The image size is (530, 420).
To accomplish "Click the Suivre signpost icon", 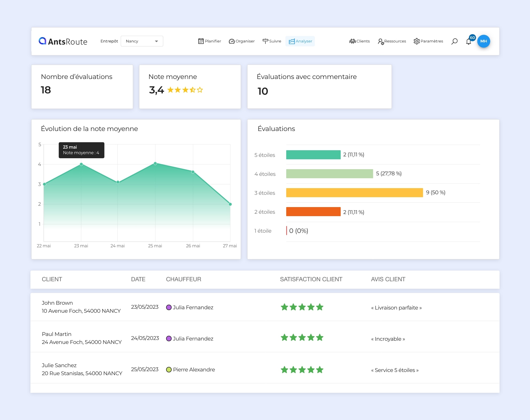I will [265, 41].
